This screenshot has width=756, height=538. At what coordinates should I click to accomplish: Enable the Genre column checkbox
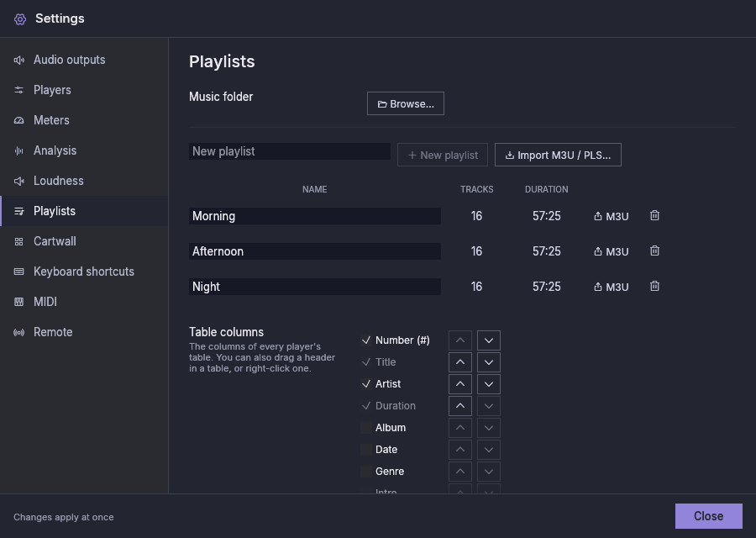pyautogui.click(x=366, y=472)
